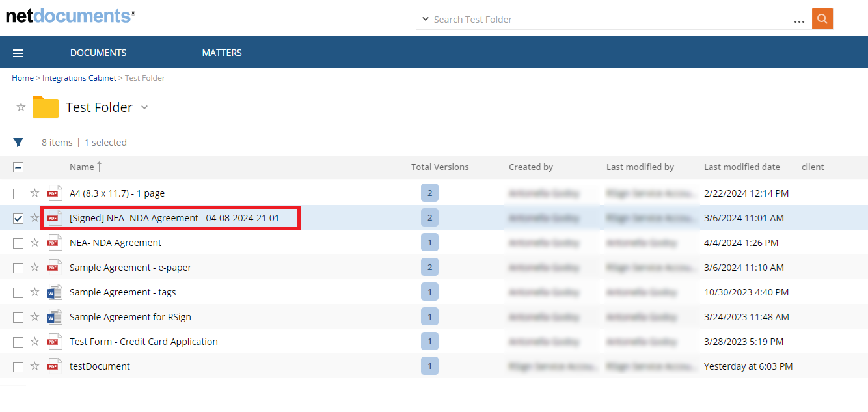The width and height of the screenshot is (868, 412).
Task: Star the Sample Agreement for RSign document
Action: pyautogui.click(x=35, y=316)
